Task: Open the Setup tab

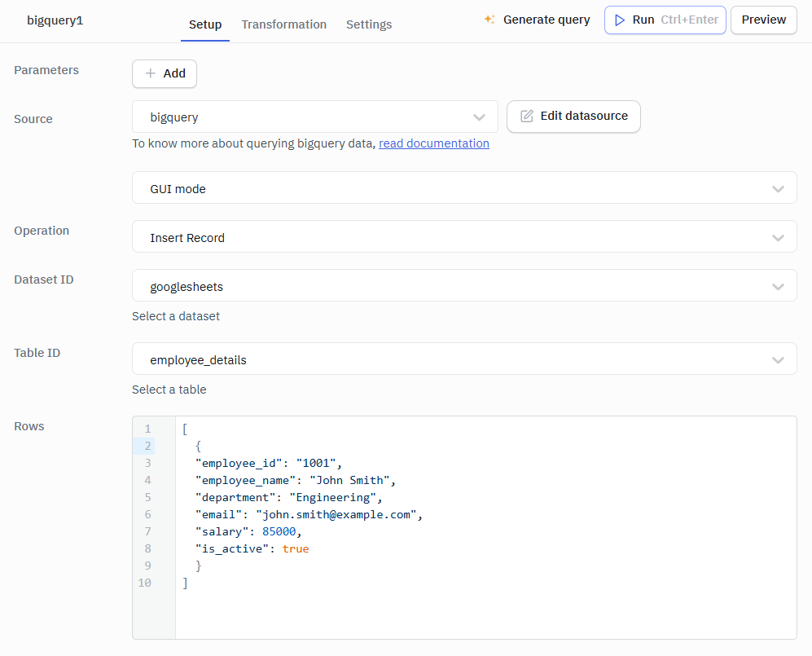Action: pyautogui.click(x=205, y=24)
